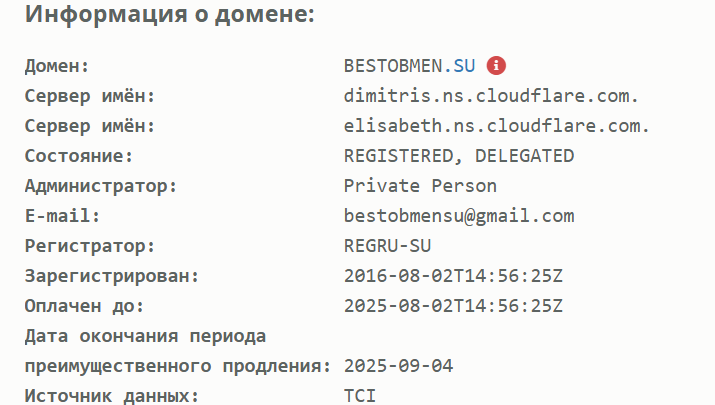Image resolution: width=715 pixels, height=405 pixels.
Task: Click the REGRU-SU registrar value
Action: point(388,246)
